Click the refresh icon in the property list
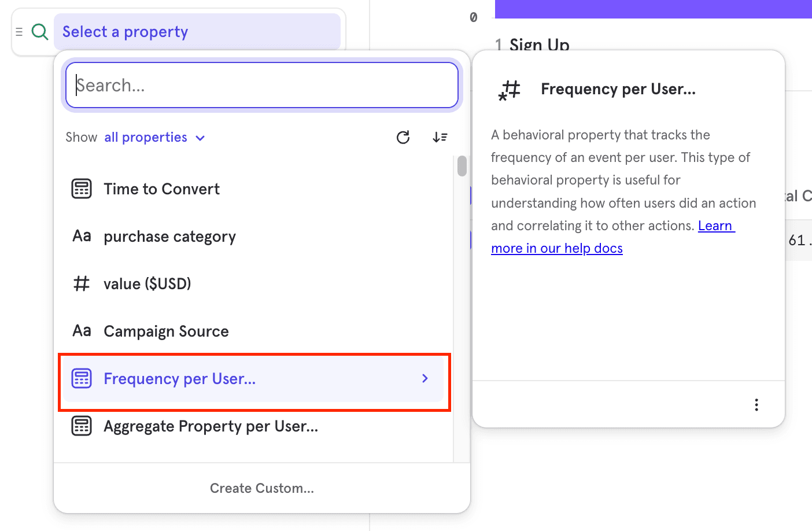This screenshot has width=812, height=531. (x=403, y=137)
